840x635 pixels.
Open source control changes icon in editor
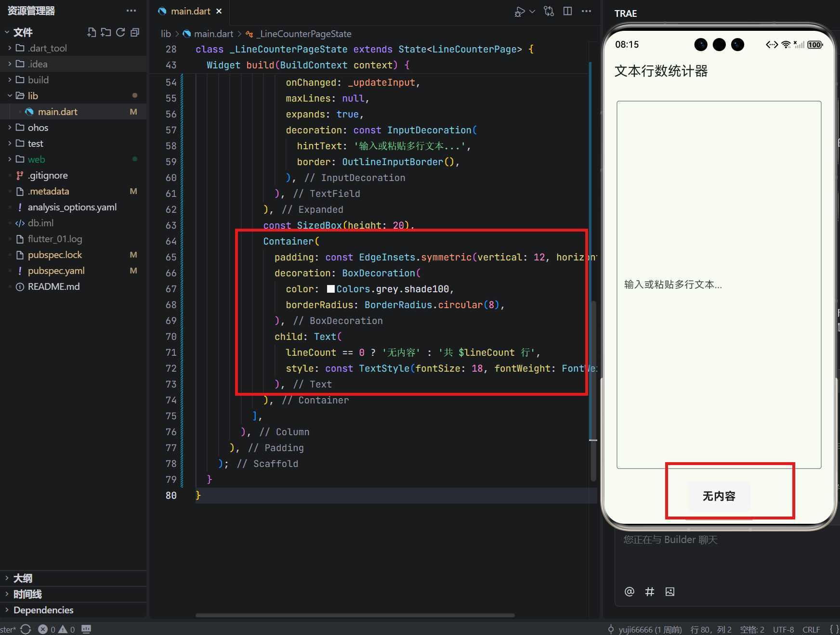click(x=549, y=11)
